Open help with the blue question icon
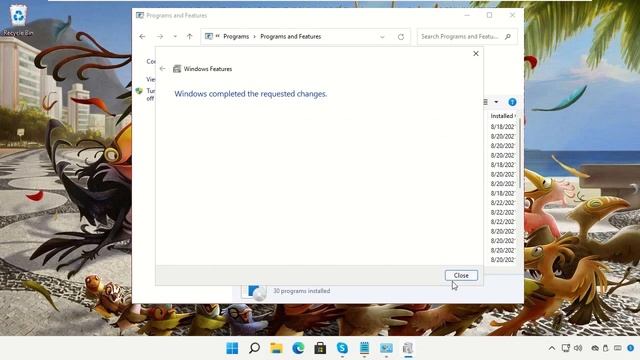Screen dimensions: 640x360 512,102
